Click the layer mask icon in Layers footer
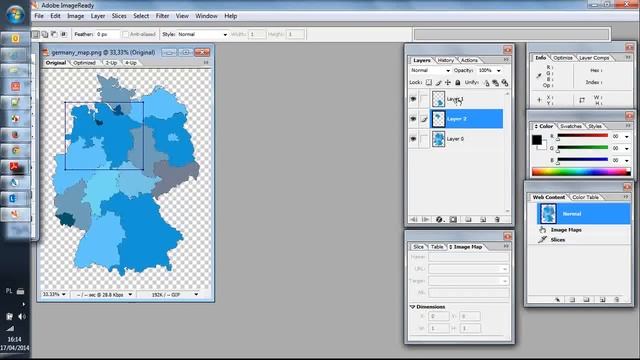Screen dimensions: 640x360 pos(453,220)
